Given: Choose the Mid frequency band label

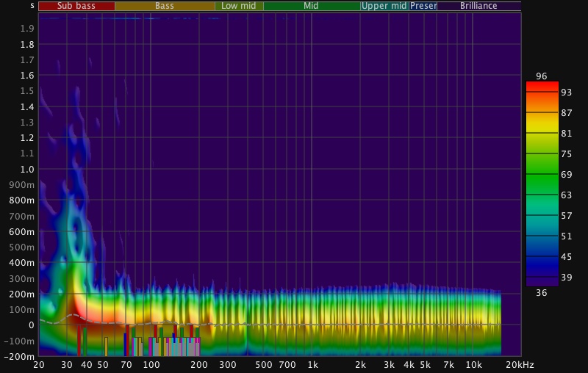Looking at the screenshot, I should (312, 6).
